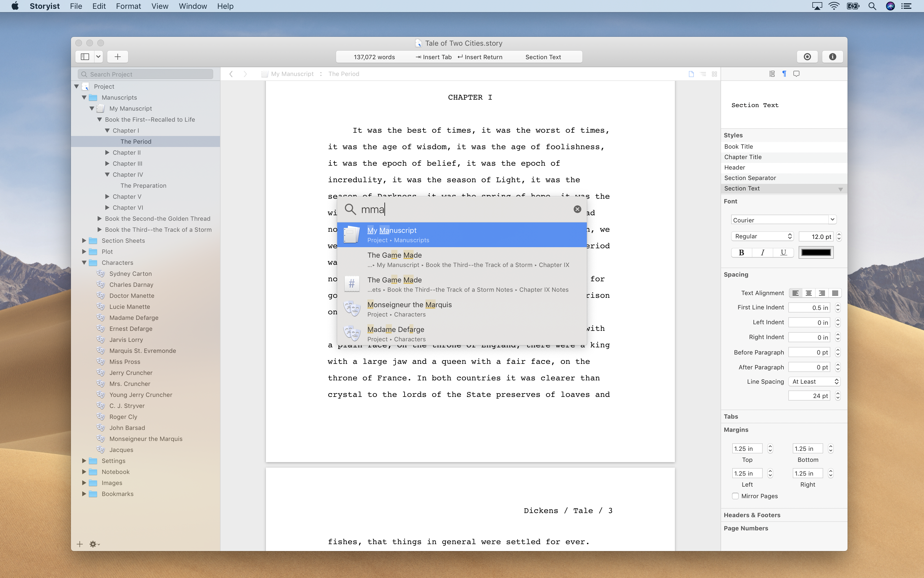Select Madame Defarge in the sidebar
The width and height of the screenshot is (924, 578).
click(x=134, y=318)
